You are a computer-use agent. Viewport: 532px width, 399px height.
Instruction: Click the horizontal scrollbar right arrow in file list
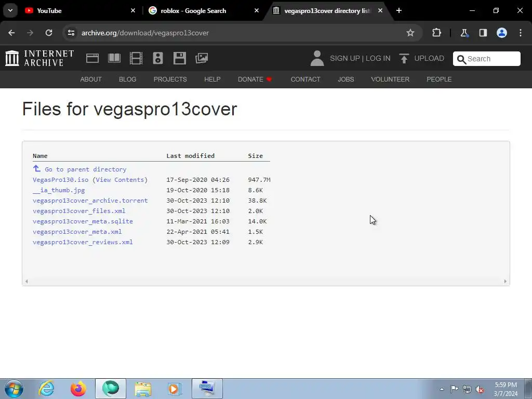505,281
